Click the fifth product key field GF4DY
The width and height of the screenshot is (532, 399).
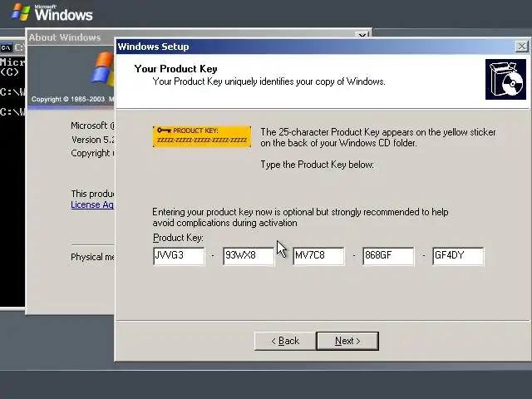pyautogui.click(x=458, y=256)
